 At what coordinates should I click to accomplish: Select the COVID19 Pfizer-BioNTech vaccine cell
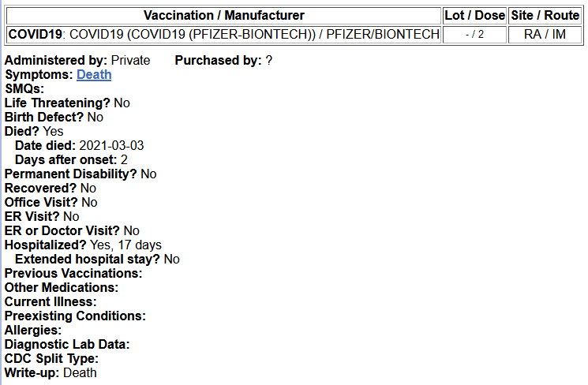[x=223, y=35]
